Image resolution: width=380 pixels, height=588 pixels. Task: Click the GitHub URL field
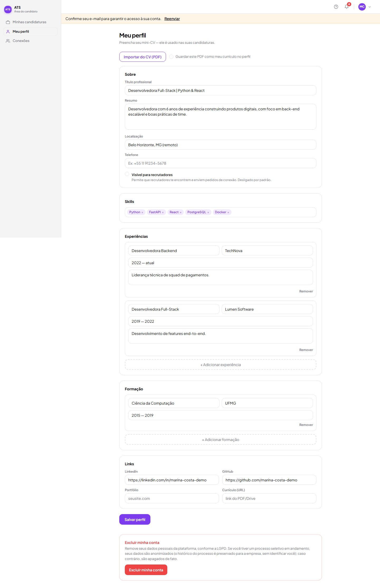[269, 480]
